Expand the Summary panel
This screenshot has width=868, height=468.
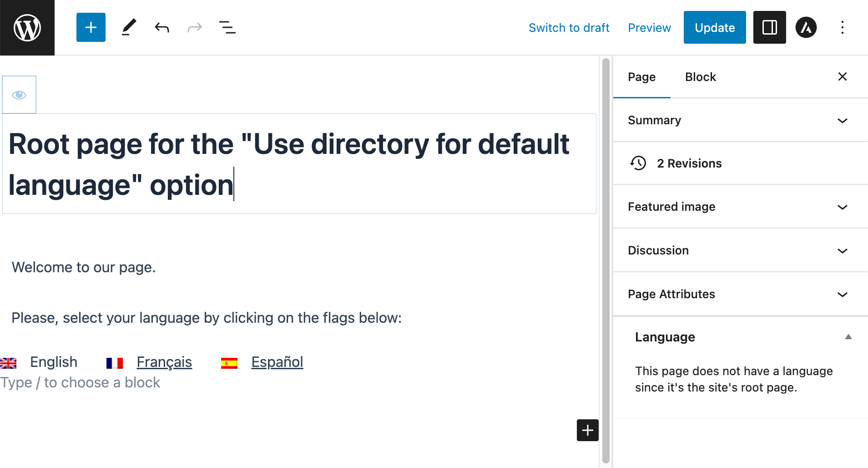click(740, 120)
